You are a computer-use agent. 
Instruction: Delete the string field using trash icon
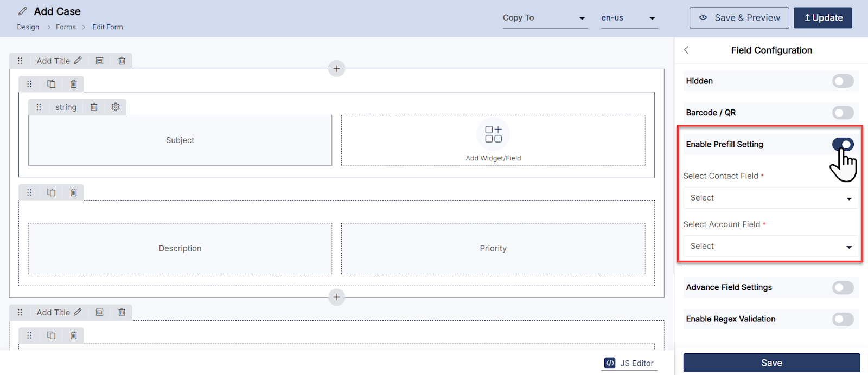pos(94,107)
